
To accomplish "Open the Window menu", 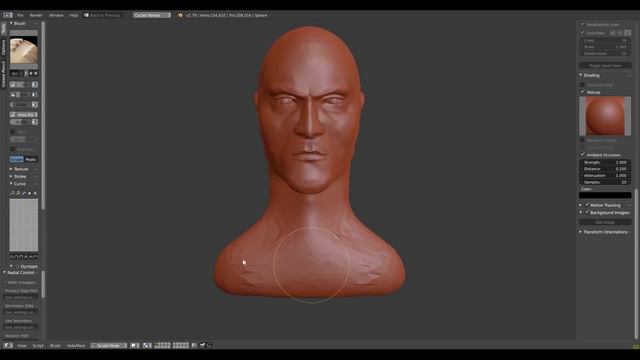I will click(x=56, y=15).
